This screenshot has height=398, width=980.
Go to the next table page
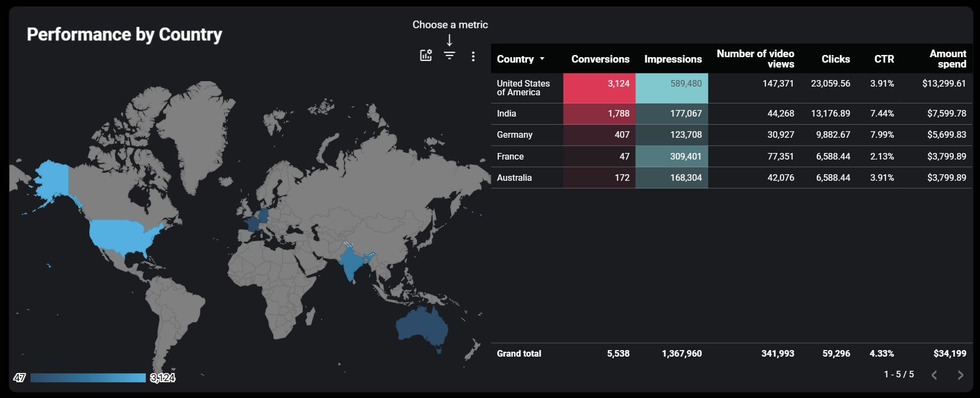click(x=960, y=375)
